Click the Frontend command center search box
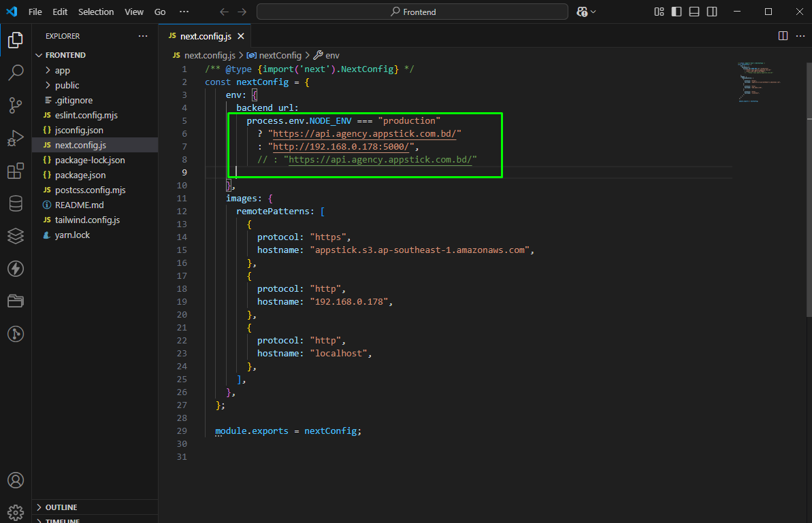812x523 pixels. coord(412,12)
